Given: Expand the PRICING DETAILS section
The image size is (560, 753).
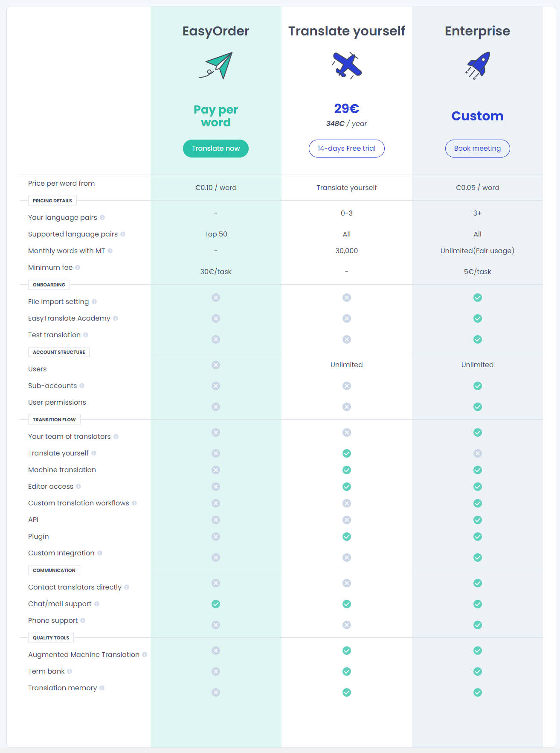Looking at the screenshot, I should coord(52,200).
